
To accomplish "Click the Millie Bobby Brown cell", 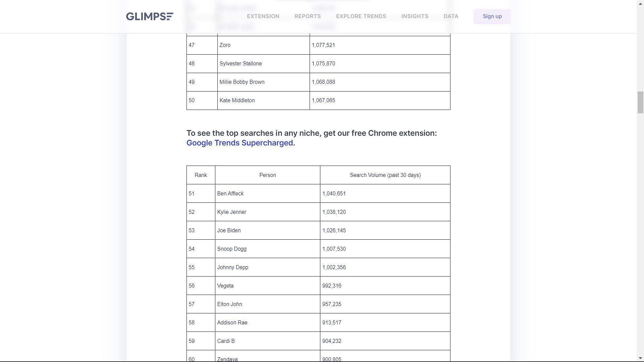I will click(x=264, y=82).
